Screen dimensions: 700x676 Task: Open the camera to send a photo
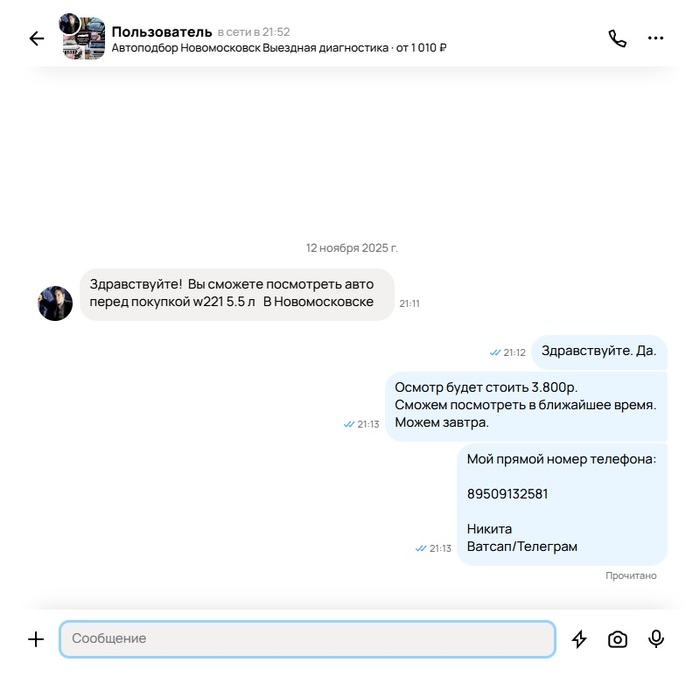[617, 639]
